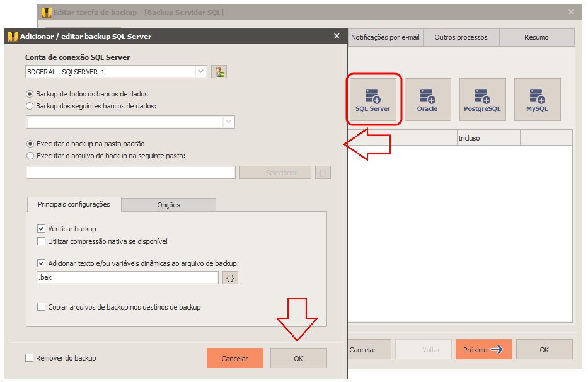Click Cancelar in the SQL Server dialog

[x=234, y=358]
